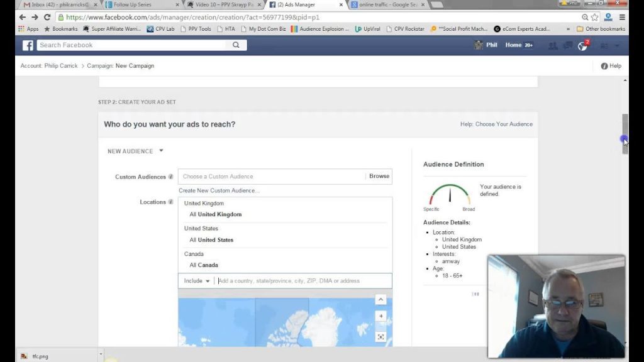
Task: Click the browser address bar URL
Action: pos(193,17)
